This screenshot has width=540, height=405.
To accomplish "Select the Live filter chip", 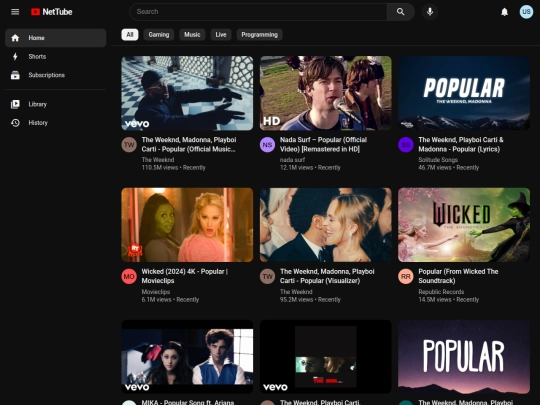I will (x=221, y=34).
